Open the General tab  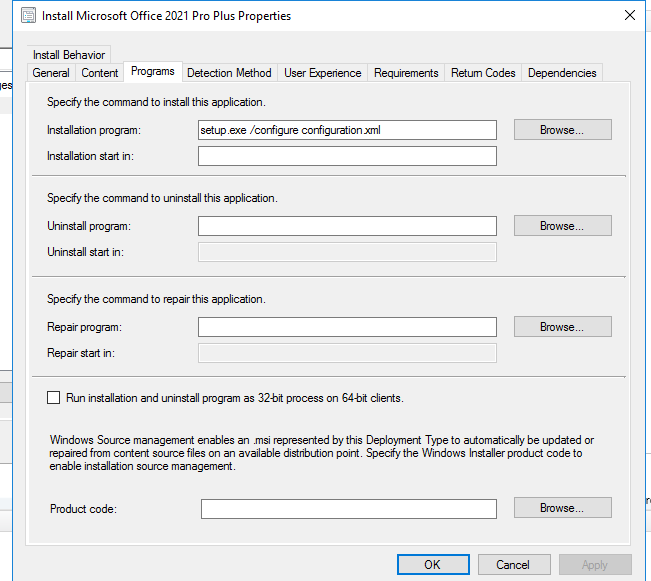coord(51,73)
